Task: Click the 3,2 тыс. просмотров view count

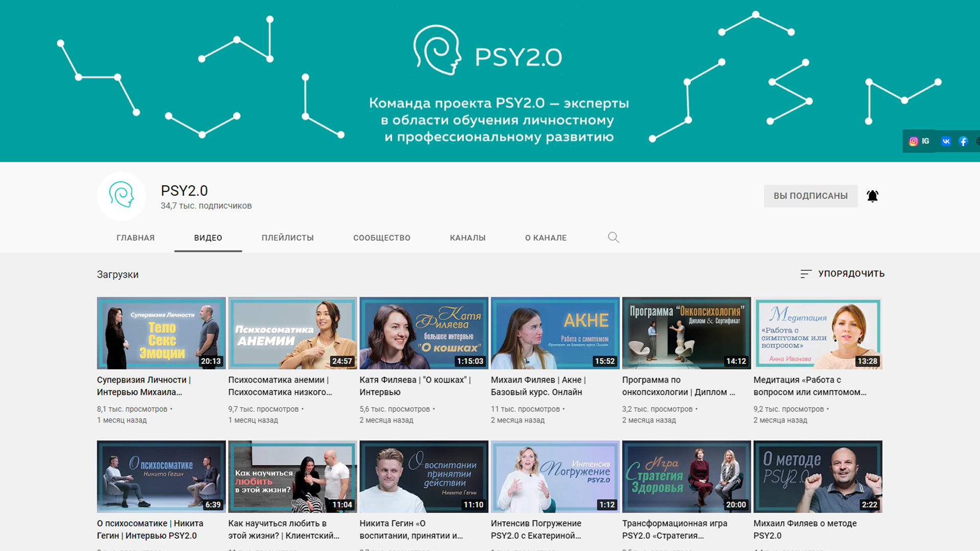Action: (657, 409)
